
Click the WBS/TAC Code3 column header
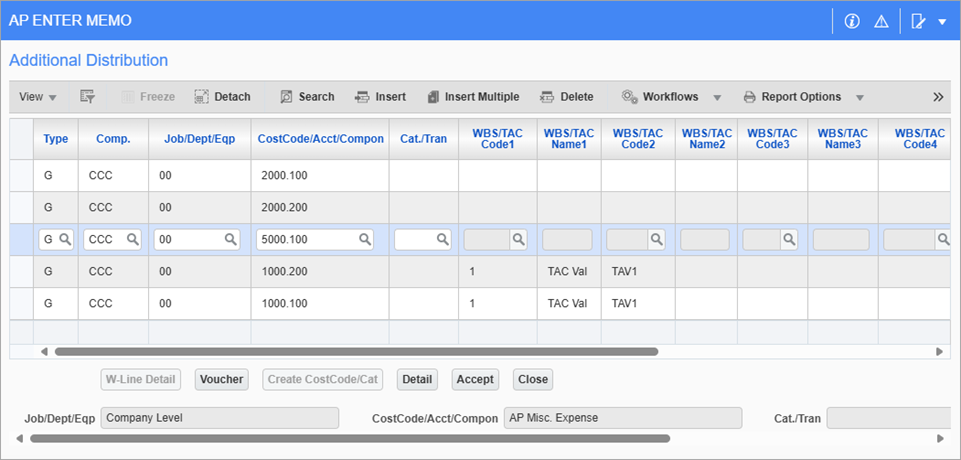point(772,139)
